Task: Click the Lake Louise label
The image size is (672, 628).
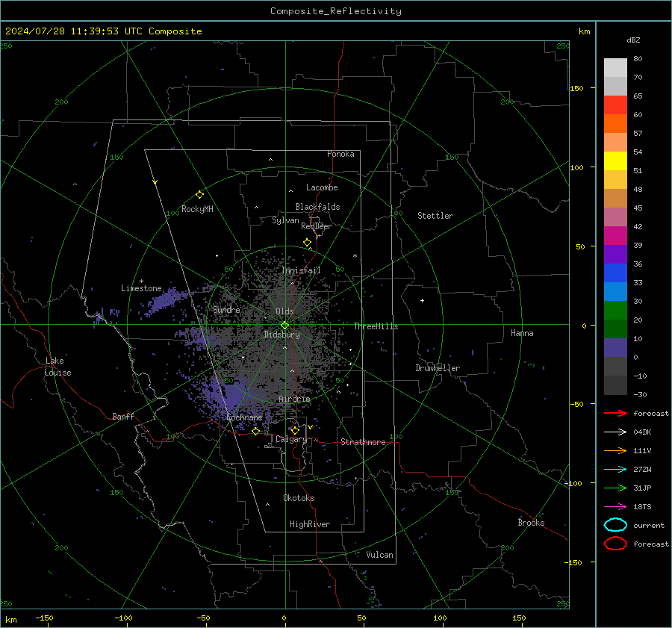Action: click(57, 367)
